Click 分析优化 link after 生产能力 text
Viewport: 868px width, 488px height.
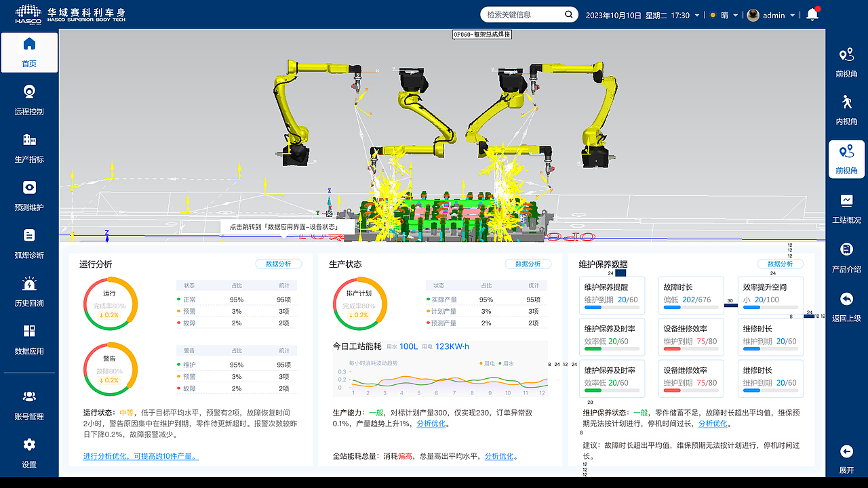pos(432,424)
